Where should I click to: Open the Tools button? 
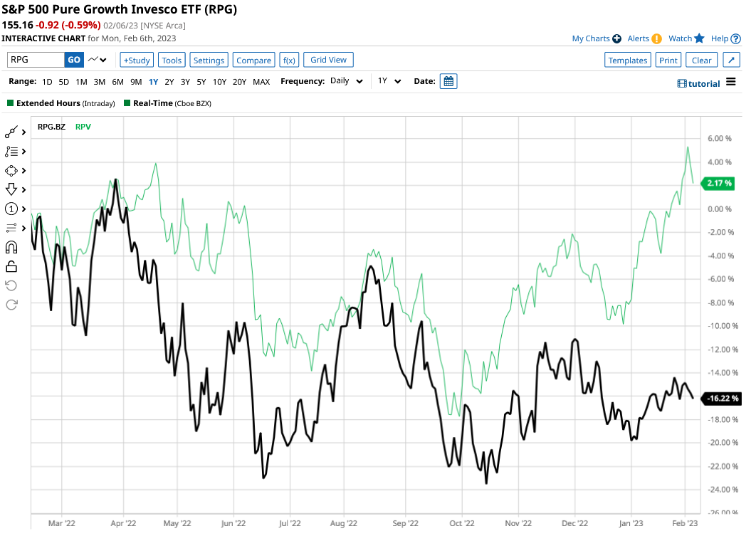172,61
